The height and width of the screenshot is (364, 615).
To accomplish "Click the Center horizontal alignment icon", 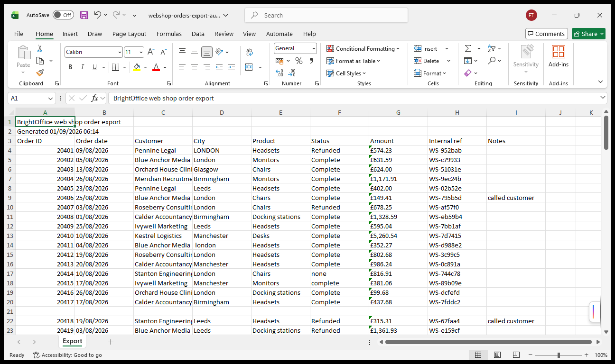I will pos(195,67).
